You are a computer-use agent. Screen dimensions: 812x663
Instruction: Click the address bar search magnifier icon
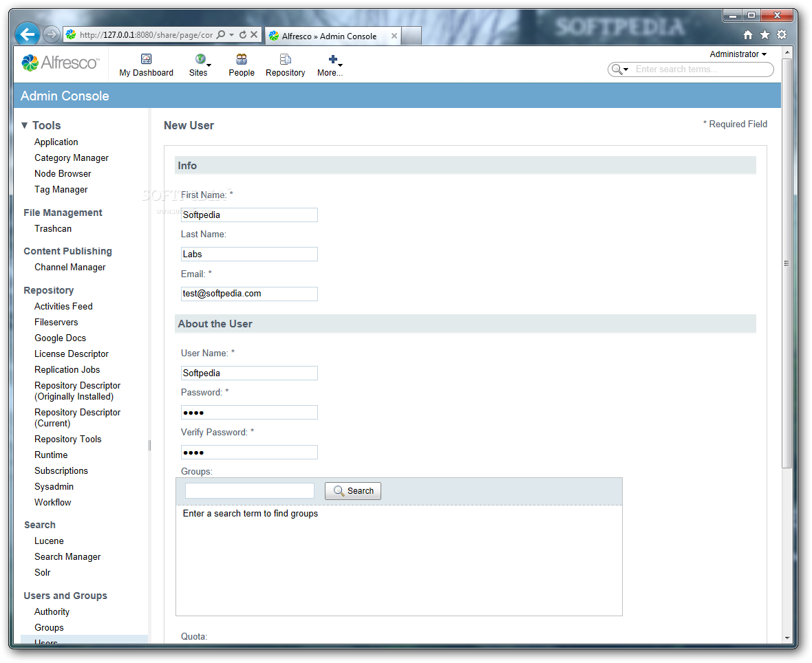[221, 34]
